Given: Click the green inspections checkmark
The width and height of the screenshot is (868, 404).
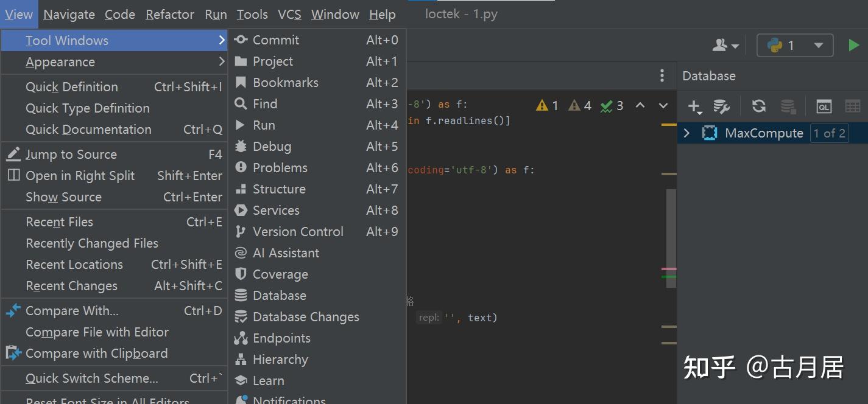Looking at the screenshot, I should click(x=612, y=105).
